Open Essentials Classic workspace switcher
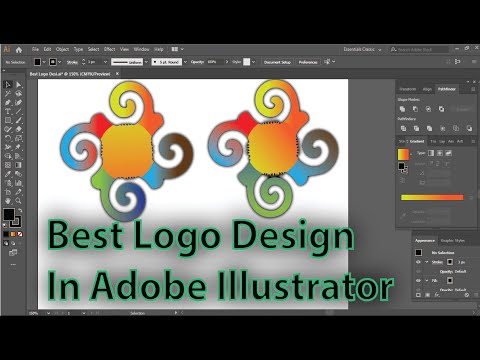Image resolution: width=480 pixels, height=360 pixels. click(x=362, y=49)
